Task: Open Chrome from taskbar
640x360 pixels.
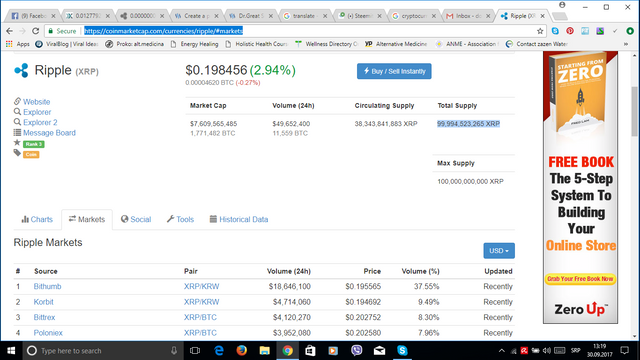Action: coord(287,351)
